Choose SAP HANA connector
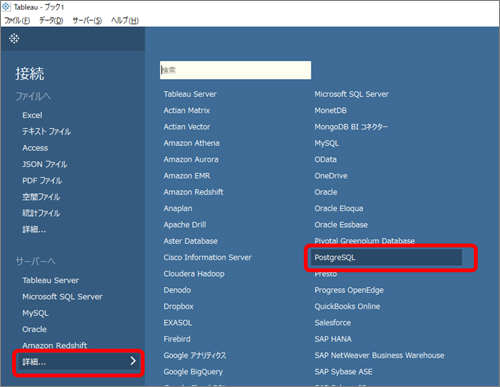500x387 pixels. (333, 339)
